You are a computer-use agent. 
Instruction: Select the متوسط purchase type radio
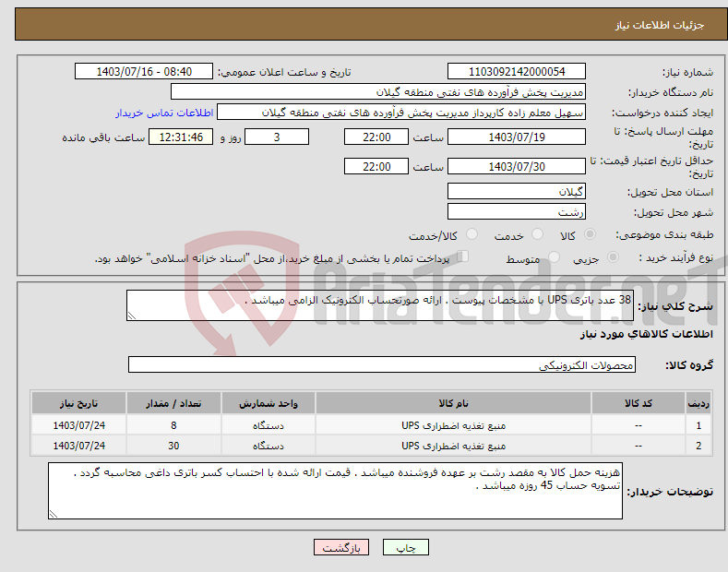click(554, 257)
